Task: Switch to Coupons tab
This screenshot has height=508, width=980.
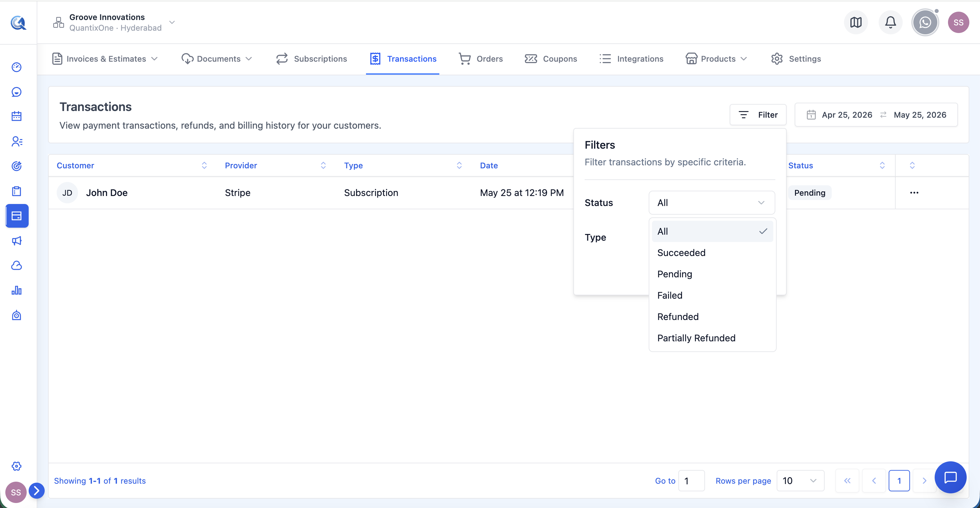Action: point(550,59)
